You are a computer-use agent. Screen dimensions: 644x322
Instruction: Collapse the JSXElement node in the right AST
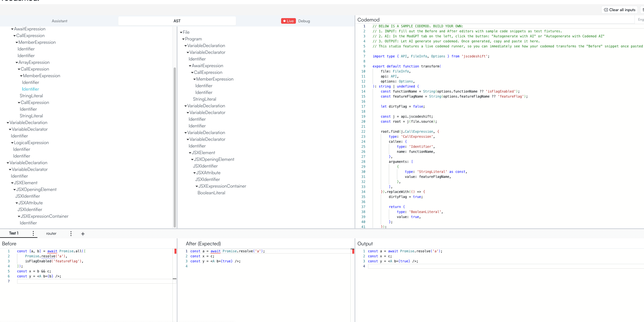191,152
